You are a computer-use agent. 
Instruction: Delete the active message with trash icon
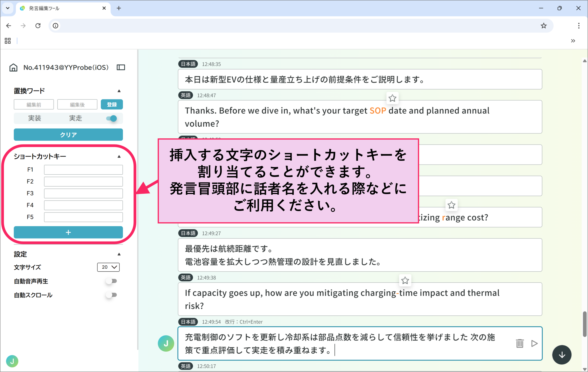click(520, 344)
